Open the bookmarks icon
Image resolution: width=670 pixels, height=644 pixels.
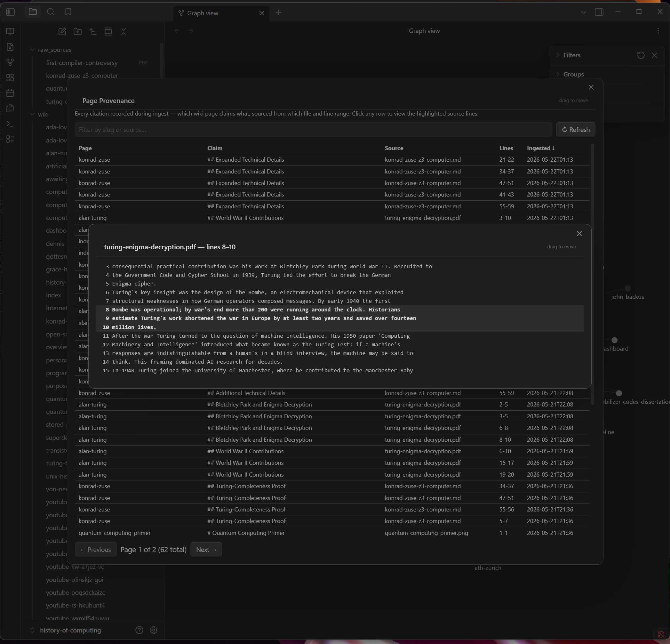click(68, 12)
